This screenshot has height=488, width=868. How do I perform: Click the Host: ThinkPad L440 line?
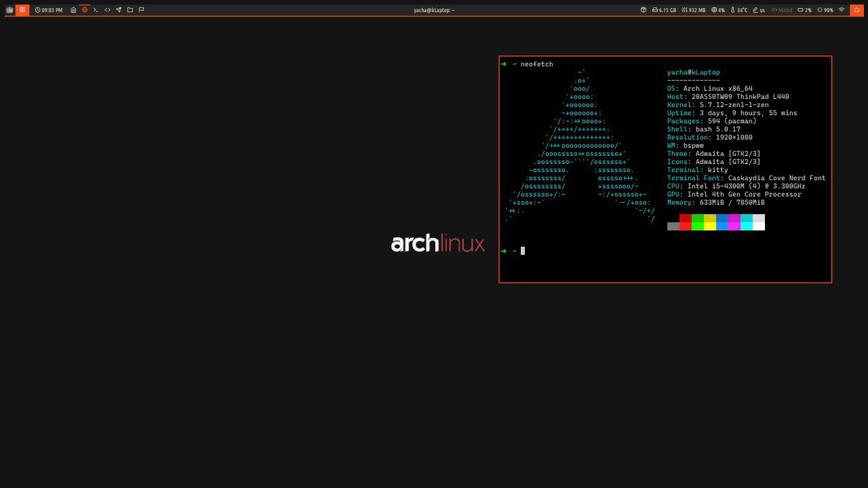728,97
